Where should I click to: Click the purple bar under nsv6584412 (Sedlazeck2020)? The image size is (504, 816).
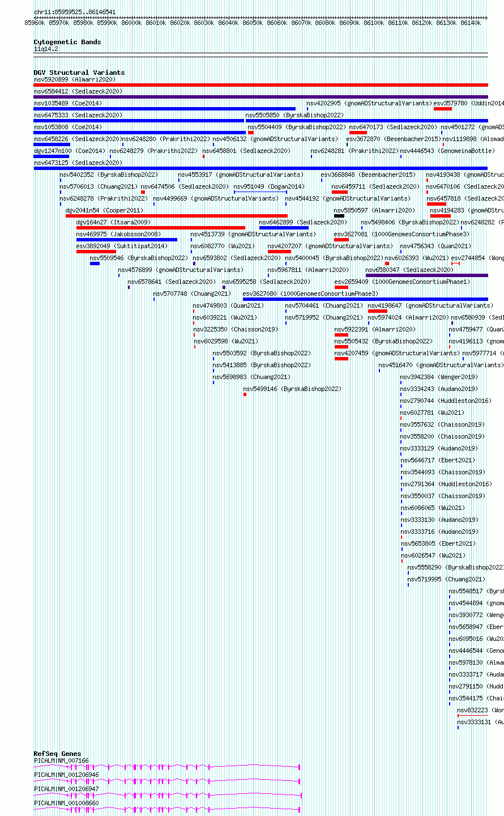[x=260, y=97]
